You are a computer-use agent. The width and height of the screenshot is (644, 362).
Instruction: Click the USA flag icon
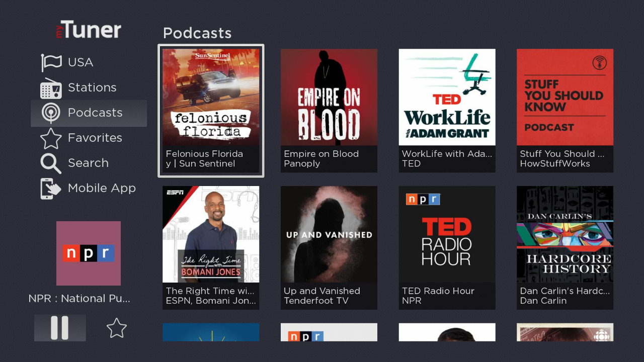(x=51, y=62)
